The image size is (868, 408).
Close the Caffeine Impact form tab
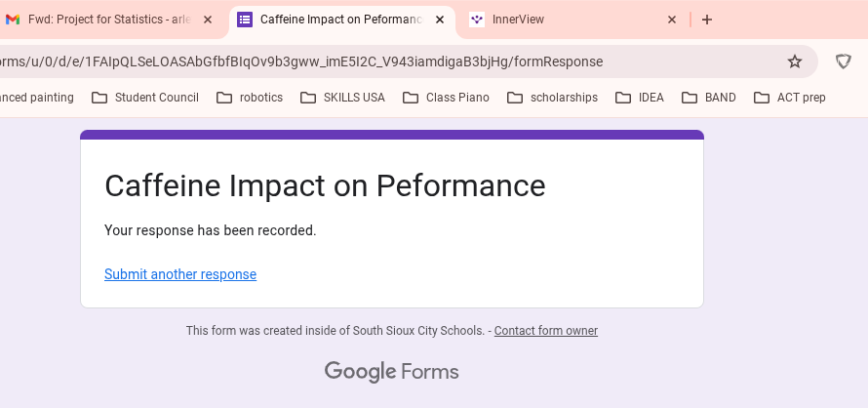click(440, 20)
